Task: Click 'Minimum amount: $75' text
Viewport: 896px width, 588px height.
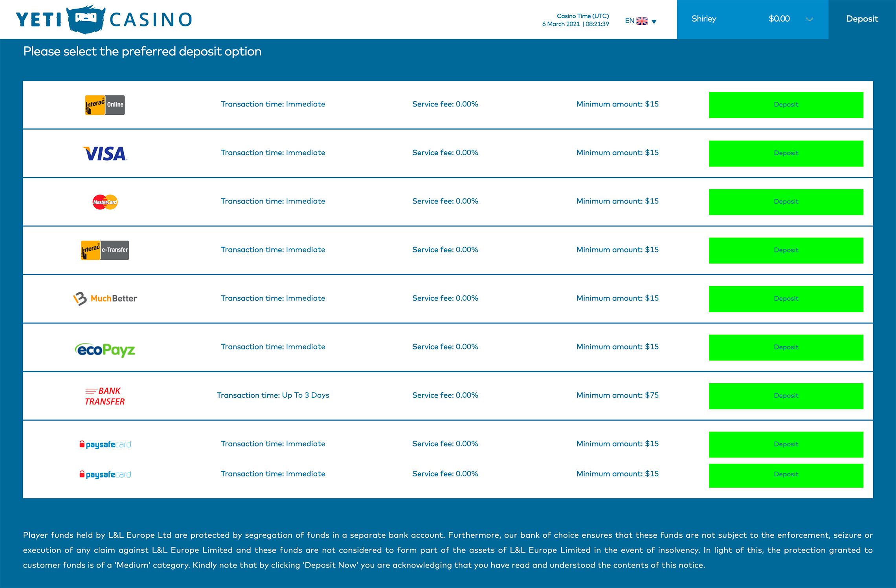Action: click(x=617, y=395)
